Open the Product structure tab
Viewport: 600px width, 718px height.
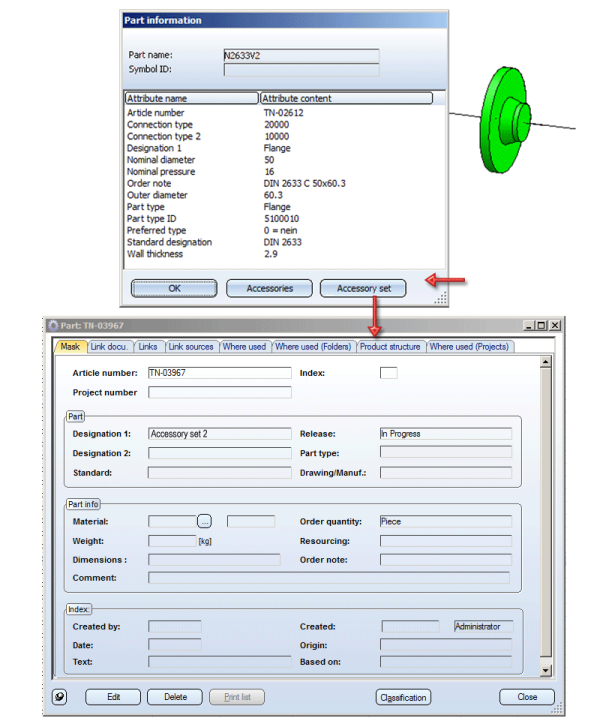pyautogui.click(x=390, y=347)
